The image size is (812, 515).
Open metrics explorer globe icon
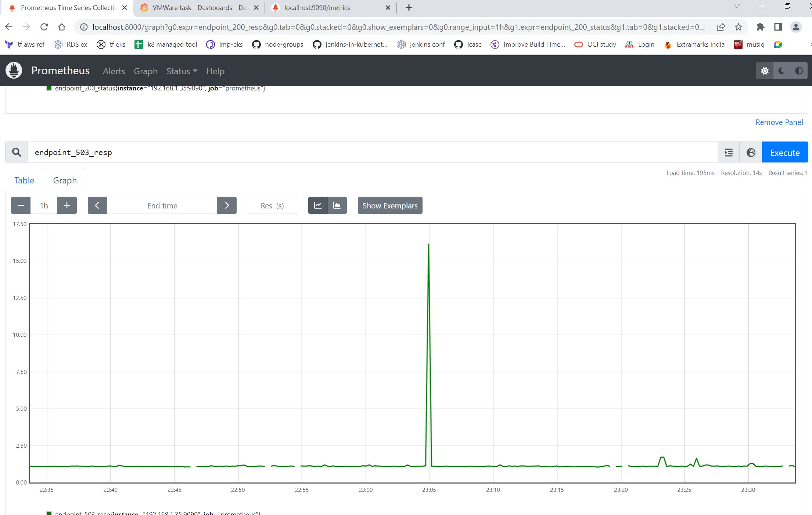point(751,152)
